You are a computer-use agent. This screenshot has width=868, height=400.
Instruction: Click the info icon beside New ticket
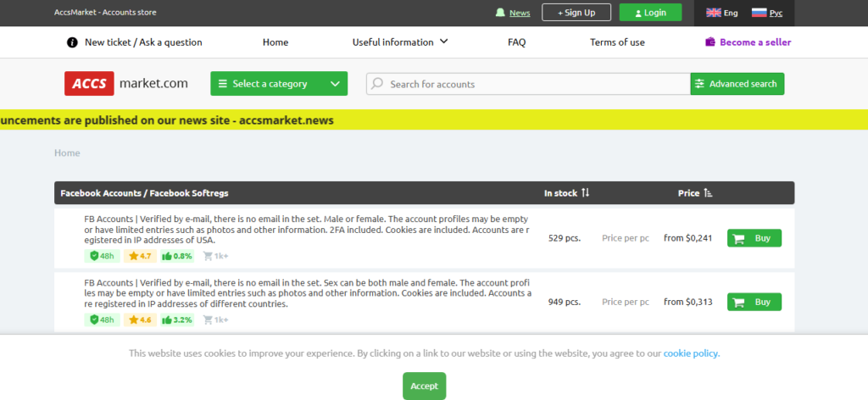tap(72, 42)
